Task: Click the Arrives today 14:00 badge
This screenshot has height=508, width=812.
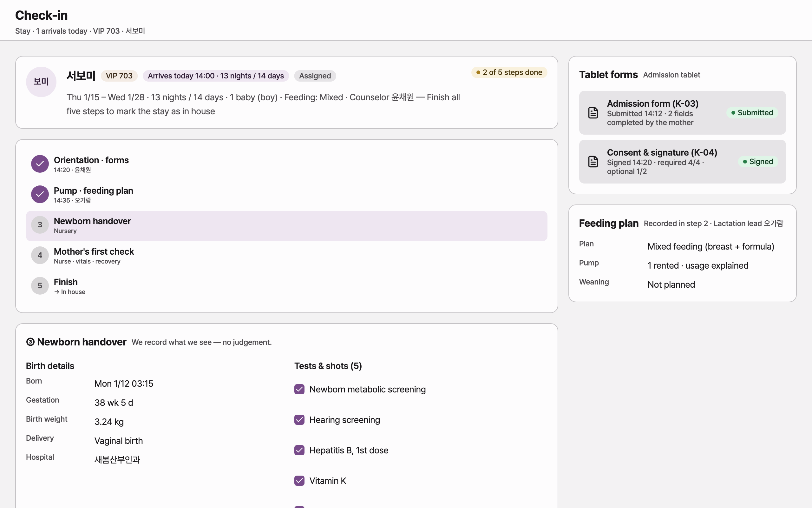Action: click(x=216, y=76)
